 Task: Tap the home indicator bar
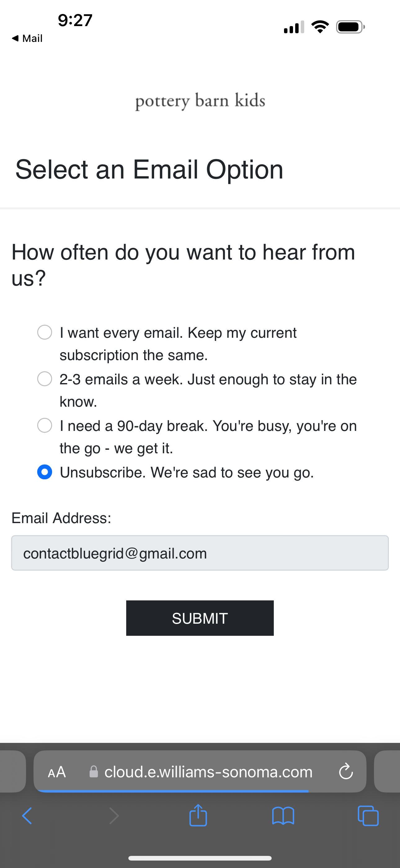200,858
